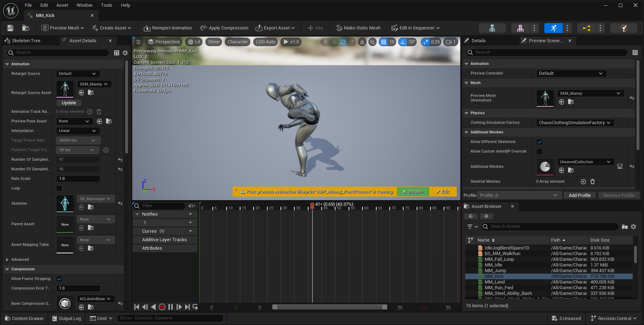Open the Physics Asset editor mode

624,28
